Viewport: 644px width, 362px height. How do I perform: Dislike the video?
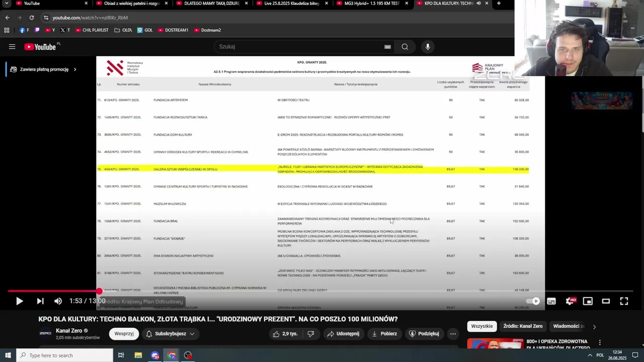click(x=311, y=334)
